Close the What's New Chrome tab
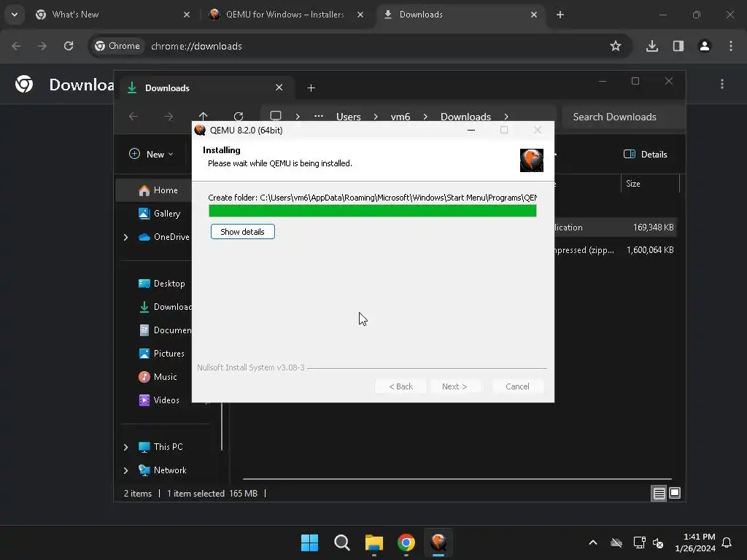Viewport: 747px width, 560px height. [x=187, y=15]
